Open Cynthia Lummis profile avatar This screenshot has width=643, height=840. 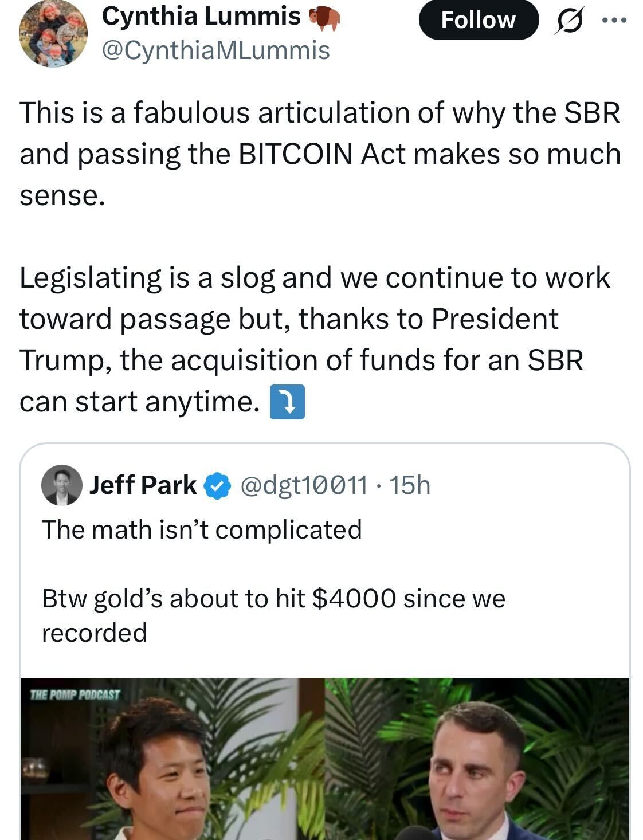(x=53, y=33)
